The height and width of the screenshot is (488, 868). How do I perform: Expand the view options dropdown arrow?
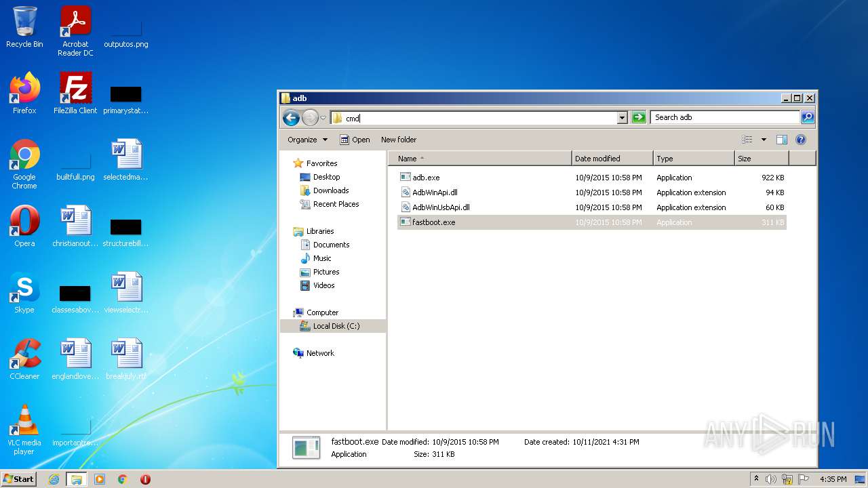pos(764,140)
